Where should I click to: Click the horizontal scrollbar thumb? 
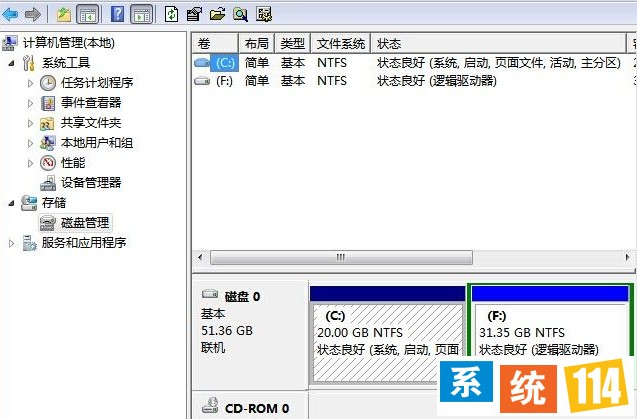click(x=341, y=257)
